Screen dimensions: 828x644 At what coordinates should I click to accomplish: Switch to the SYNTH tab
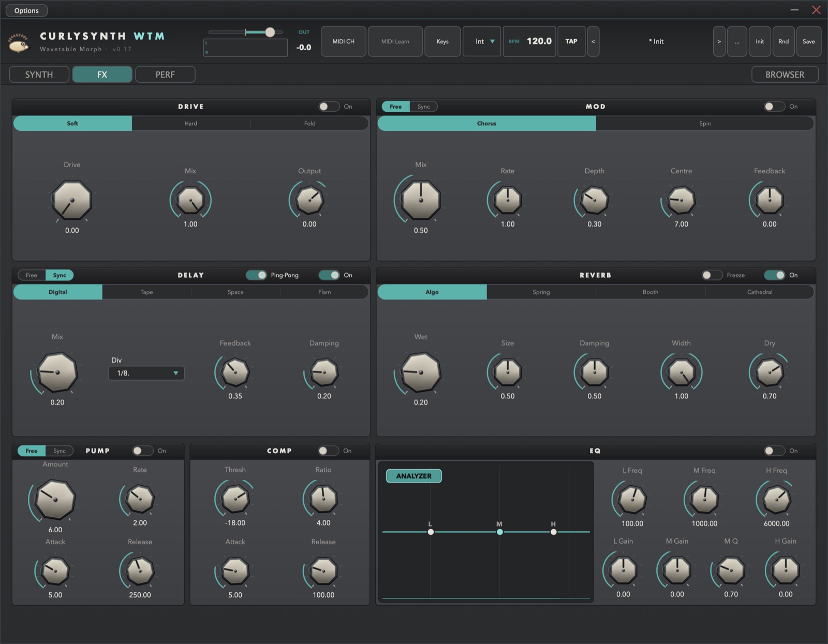(x=39, y=74)
